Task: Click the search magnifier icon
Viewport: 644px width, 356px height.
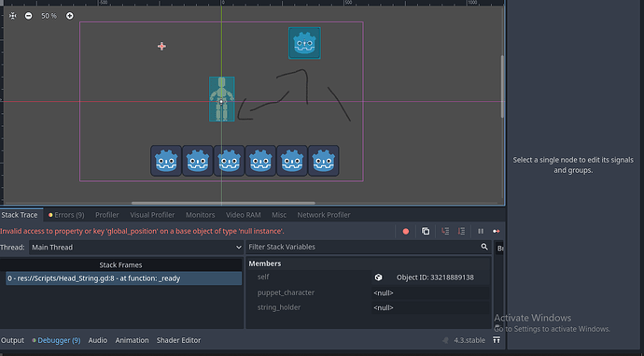Action: [484, 247]
